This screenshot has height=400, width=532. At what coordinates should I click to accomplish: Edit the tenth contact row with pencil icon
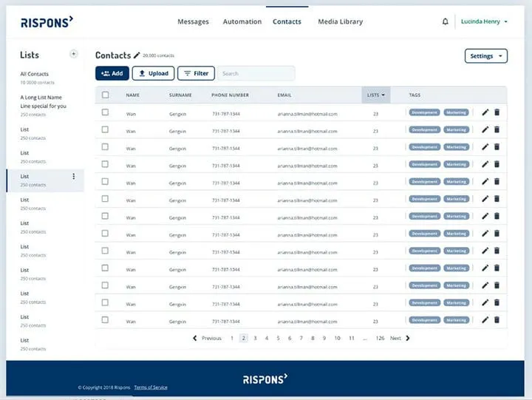pos(485,268)
